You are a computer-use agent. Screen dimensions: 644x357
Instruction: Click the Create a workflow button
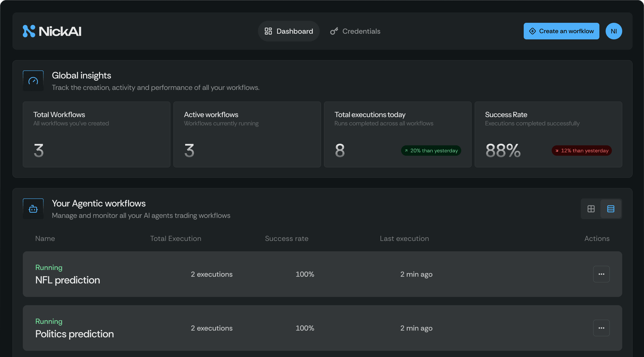point(561,31)
